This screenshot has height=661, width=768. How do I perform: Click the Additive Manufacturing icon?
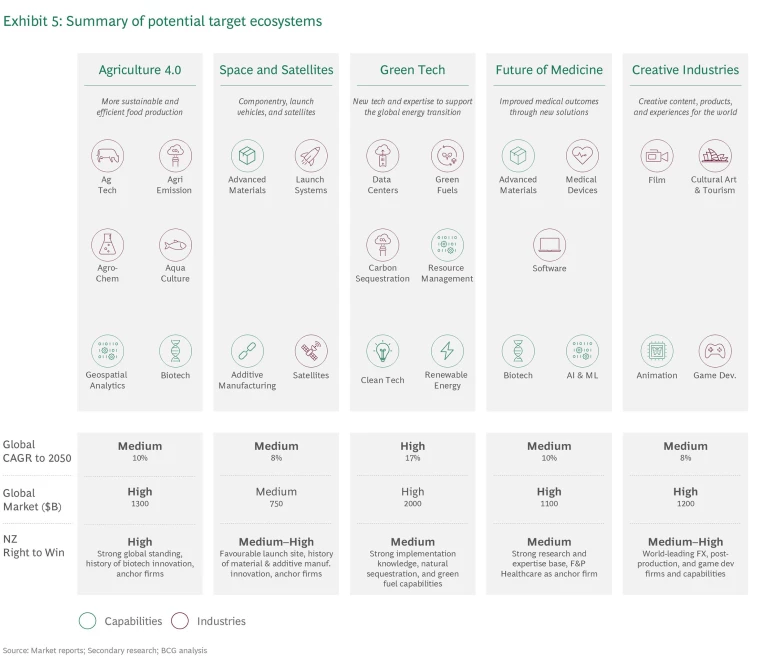(x=247, y=351)
